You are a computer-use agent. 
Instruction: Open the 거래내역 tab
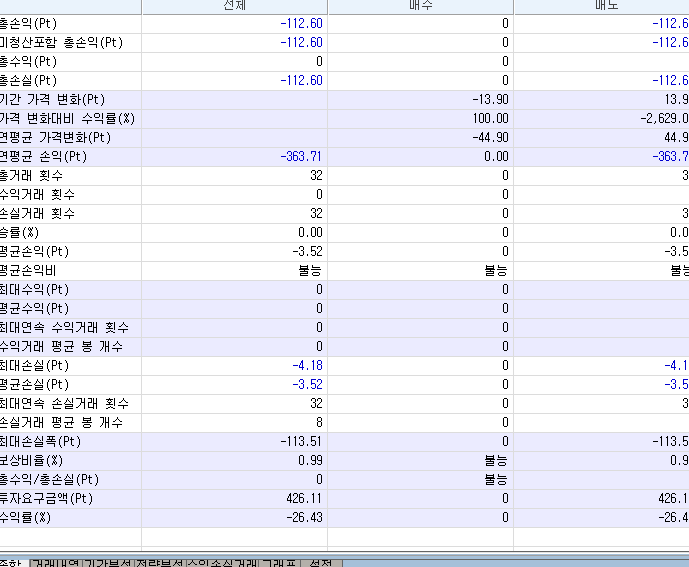point(56,562)
